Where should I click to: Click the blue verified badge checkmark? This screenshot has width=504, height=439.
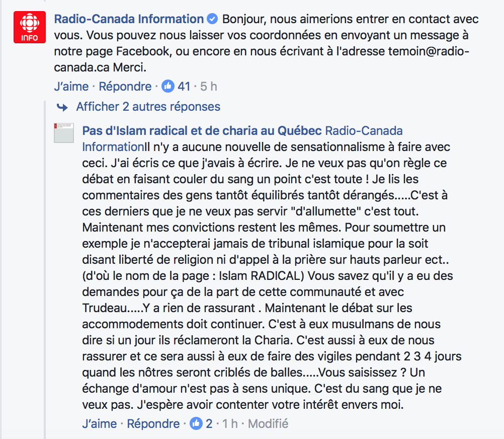coord(212,19)
